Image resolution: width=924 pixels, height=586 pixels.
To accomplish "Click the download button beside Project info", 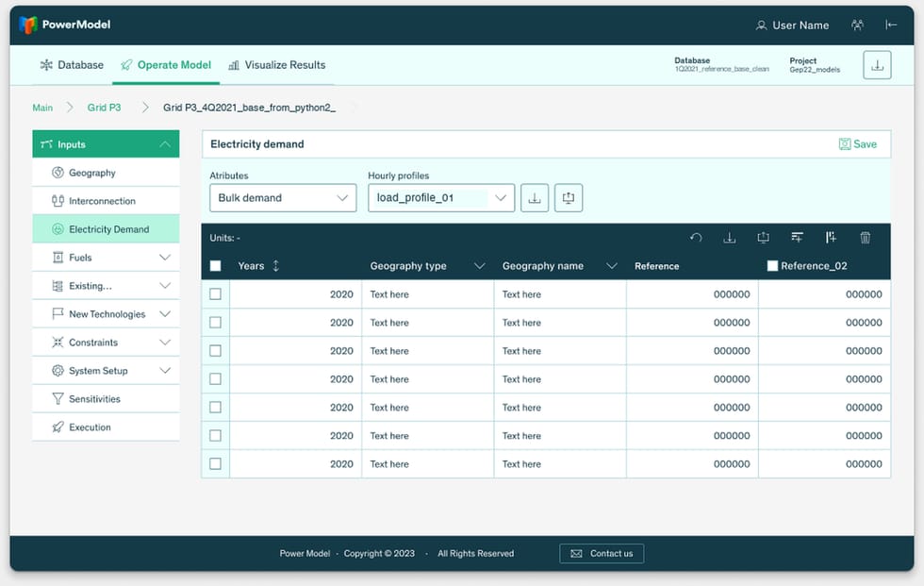I will tap(877, 65).
